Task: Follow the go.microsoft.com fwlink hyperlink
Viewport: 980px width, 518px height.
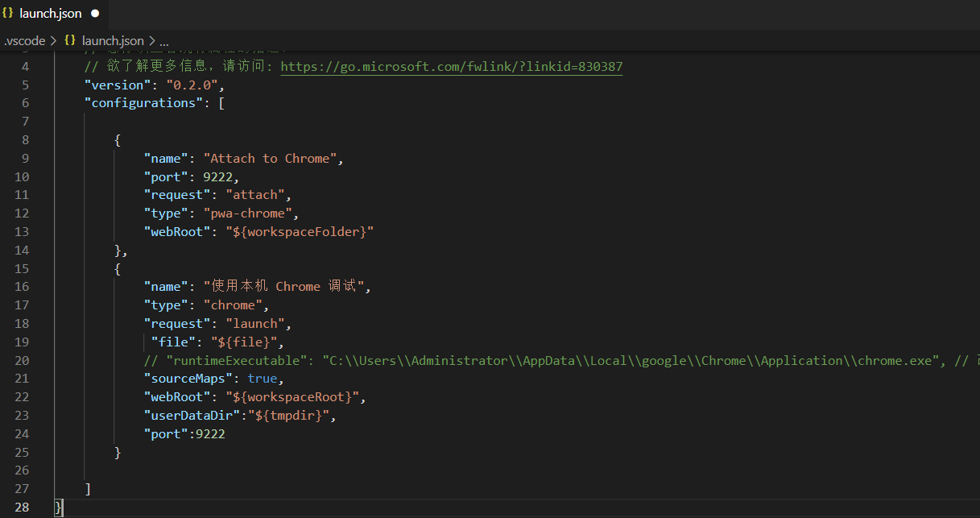Action: [x=451, y=66]
